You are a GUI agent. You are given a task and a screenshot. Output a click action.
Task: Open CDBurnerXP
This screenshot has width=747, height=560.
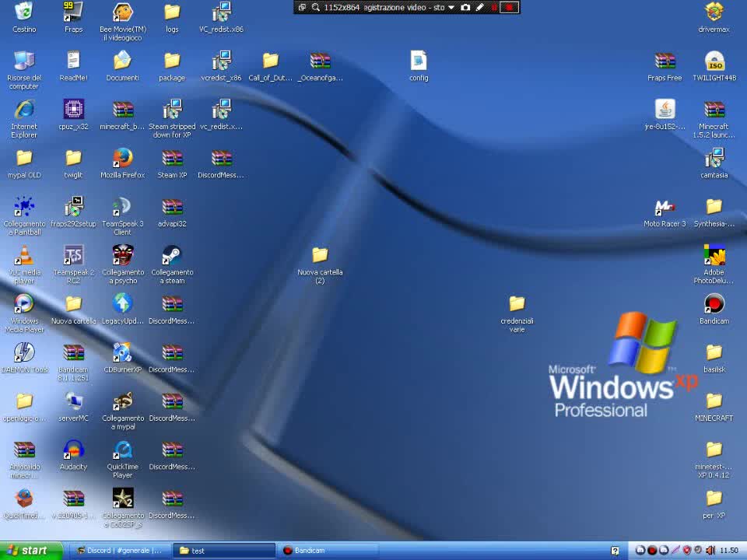click(122, 352)
